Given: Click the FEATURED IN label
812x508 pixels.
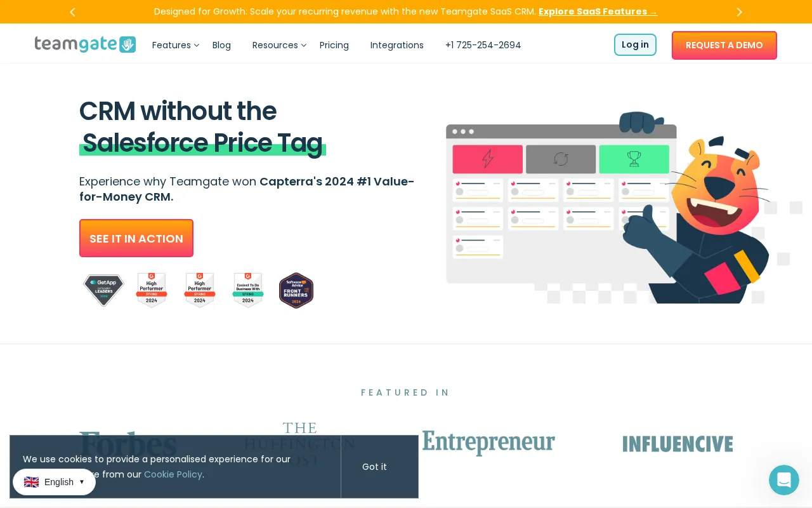Looking at the screenshot, I should (x=405, y=392).
